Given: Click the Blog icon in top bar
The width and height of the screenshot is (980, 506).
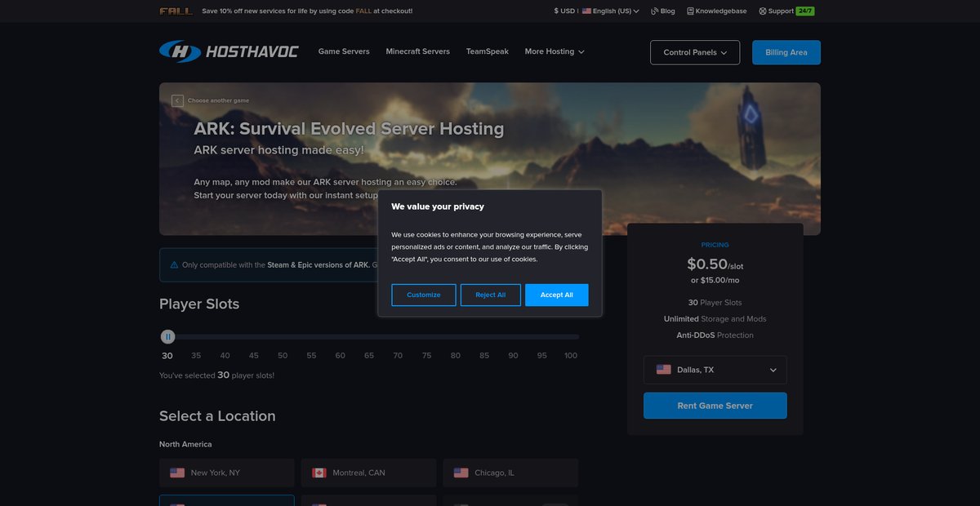Looking at the screenshot, I should (655, 11).
